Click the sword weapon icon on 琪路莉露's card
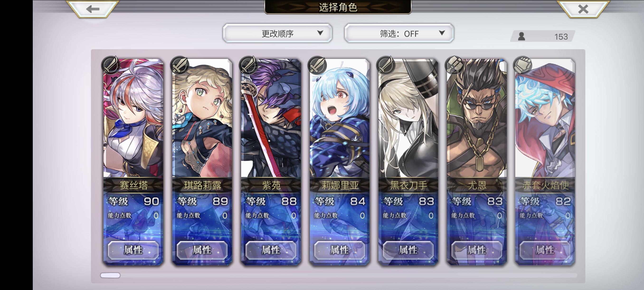 [179, 65]
